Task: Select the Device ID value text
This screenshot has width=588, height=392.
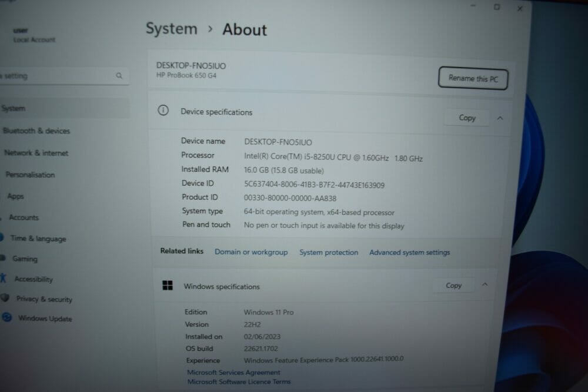Action: click(x=314, y=185)
